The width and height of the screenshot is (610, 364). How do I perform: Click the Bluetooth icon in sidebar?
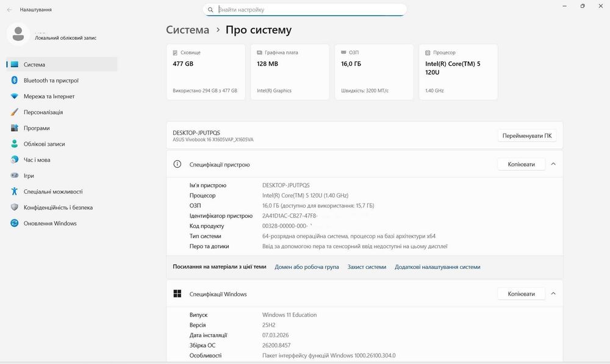pos(15,80)
